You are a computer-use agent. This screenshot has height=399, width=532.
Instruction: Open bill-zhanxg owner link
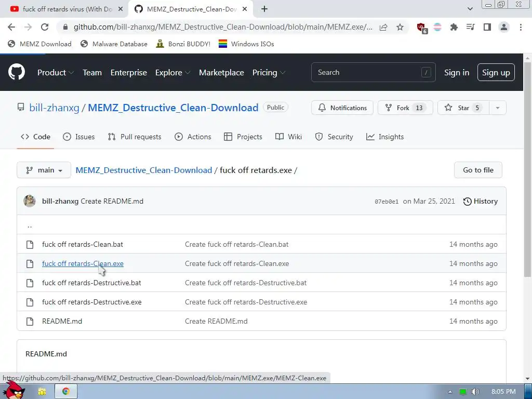(54, 108)
